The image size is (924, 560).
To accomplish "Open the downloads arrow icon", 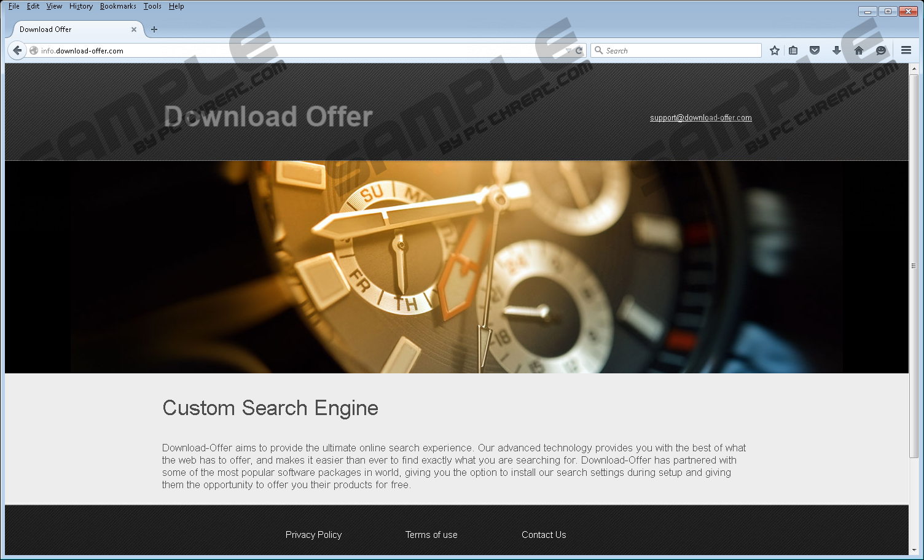I will [837, 50].
